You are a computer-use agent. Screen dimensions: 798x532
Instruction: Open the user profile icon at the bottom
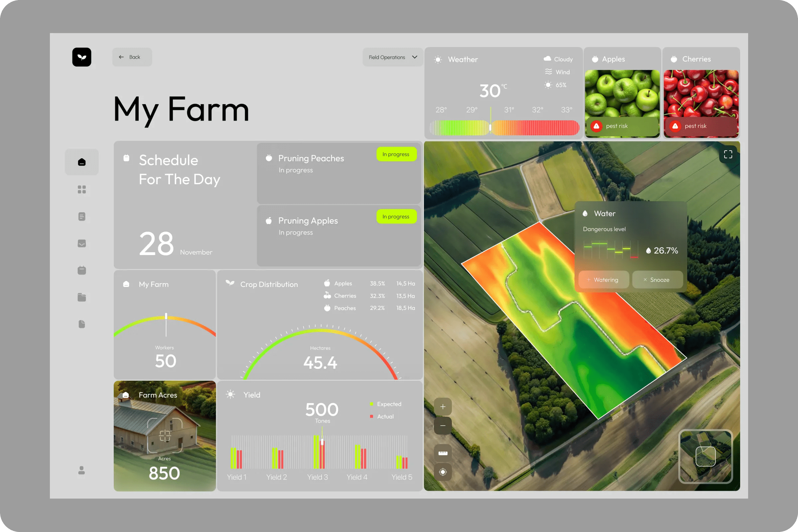click(x=81, y=470)
